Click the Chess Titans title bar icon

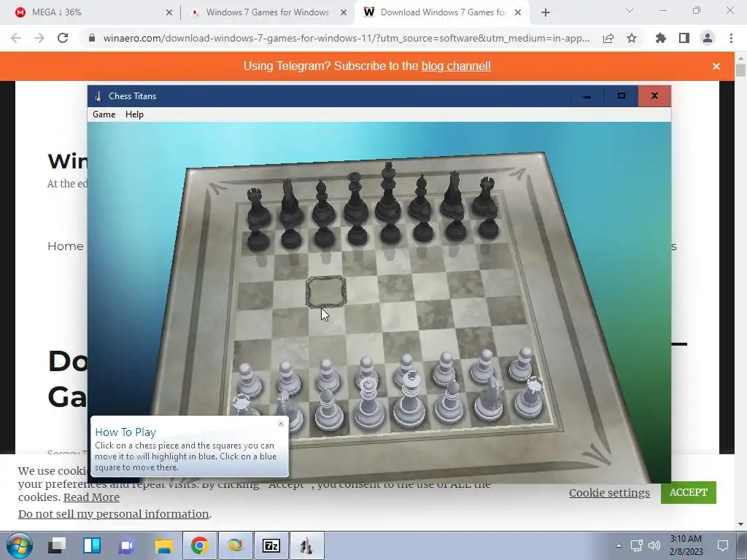98,96
